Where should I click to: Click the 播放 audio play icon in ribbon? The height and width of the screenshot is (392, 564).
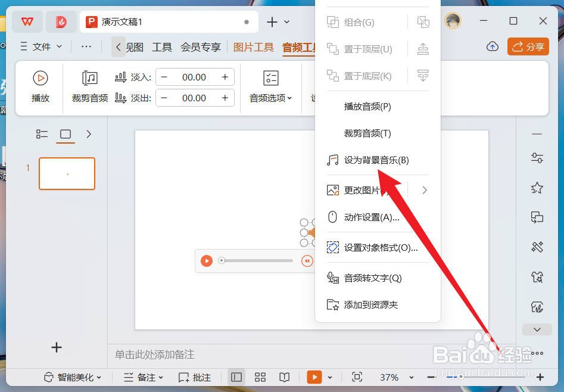click(x=40, y=78)
